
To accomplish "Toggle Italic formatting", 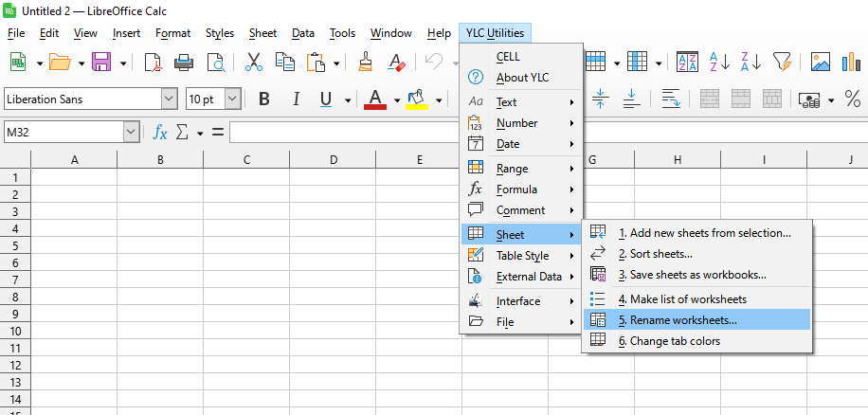I will tap(295, 99).
